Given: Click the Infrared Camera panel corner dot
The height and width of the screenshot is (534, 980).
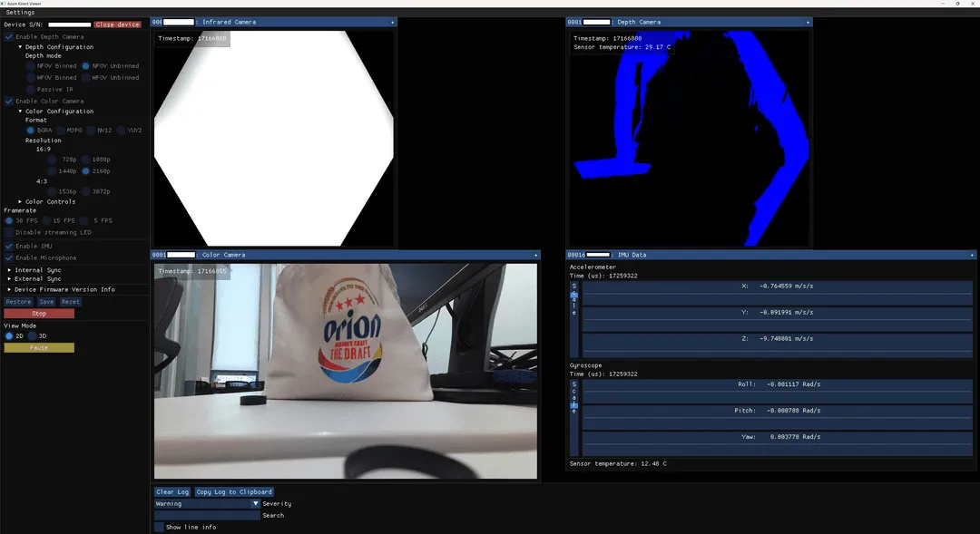Looking at the screenshot, I should click(x=393, y=23).
